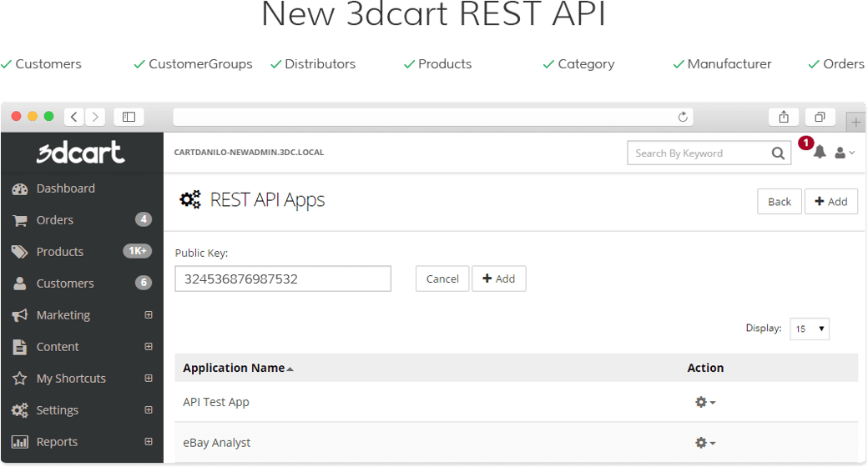Image resolution: width=868 pixels, height=467 pixels.
Task: Click the browser back arrow
Action: point(74,117)
